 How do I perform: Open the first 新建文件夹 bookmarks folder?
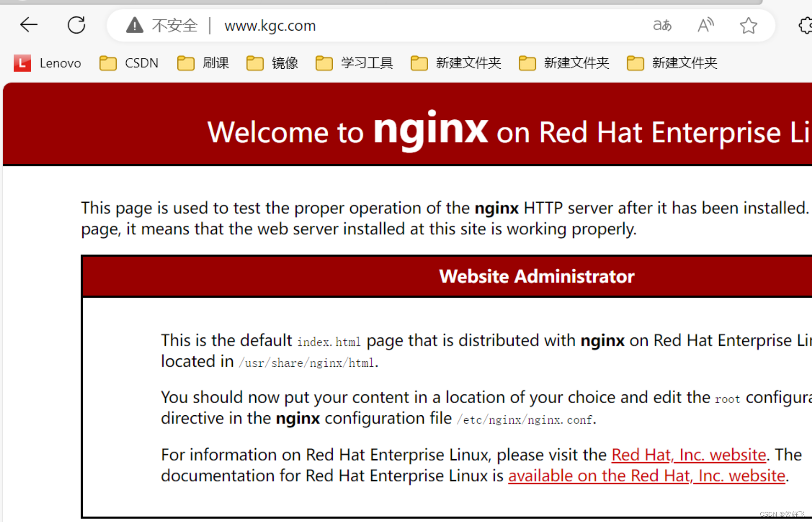click(456, 63)
